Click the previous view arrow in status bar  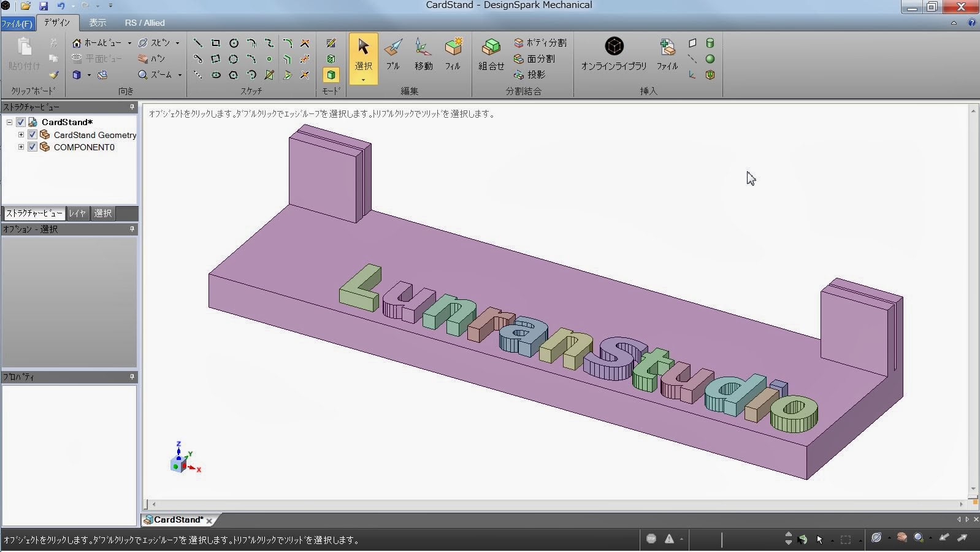[944, 538]
